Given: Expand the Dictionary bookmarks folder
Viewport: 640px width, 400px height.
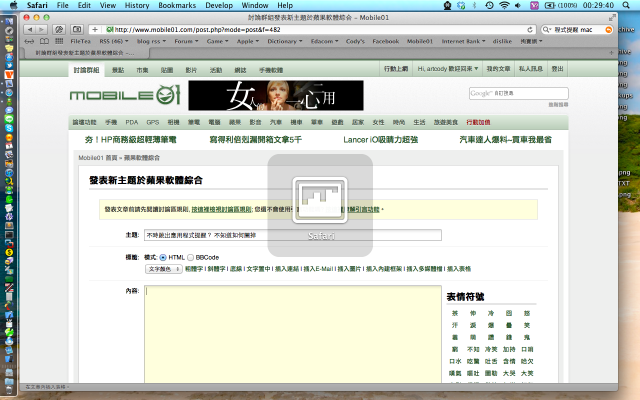Looking at the screenshot, I should (x=285, y=41).
